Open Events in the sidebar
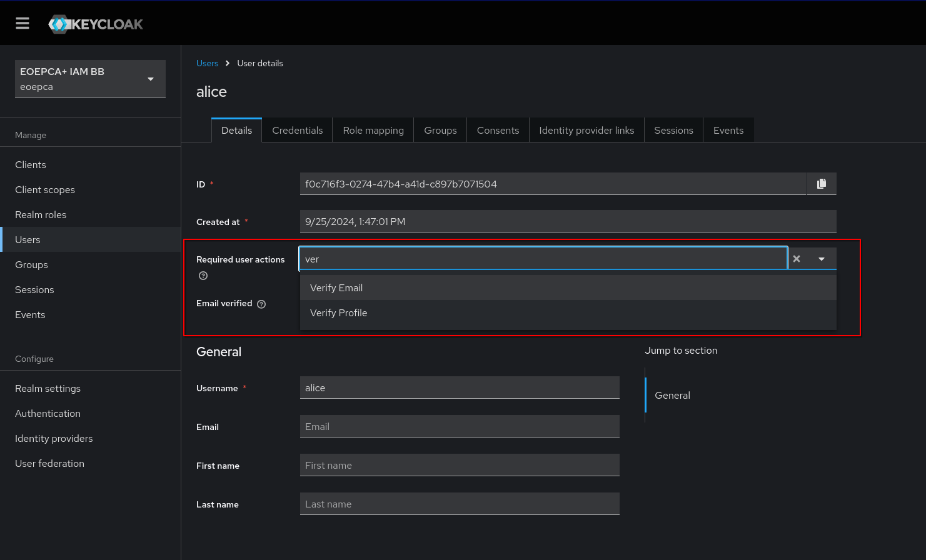The width and height of the screenshot is (926, 560). [90, 314]
